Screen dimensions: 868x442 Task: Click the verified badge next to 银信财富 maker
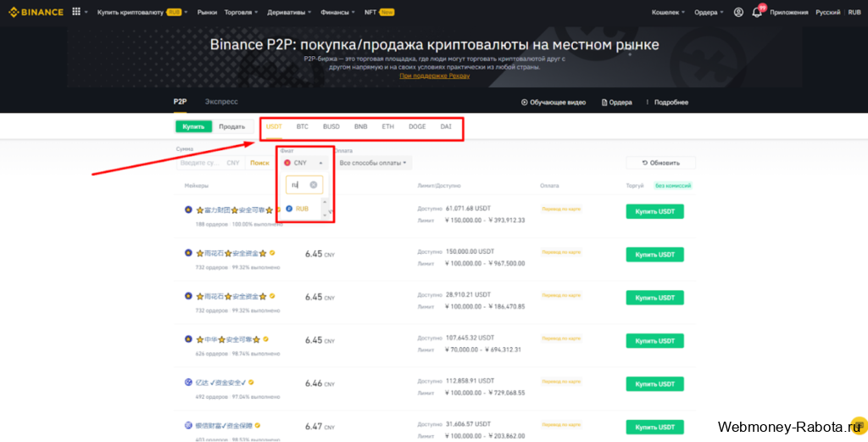(258, 425)
